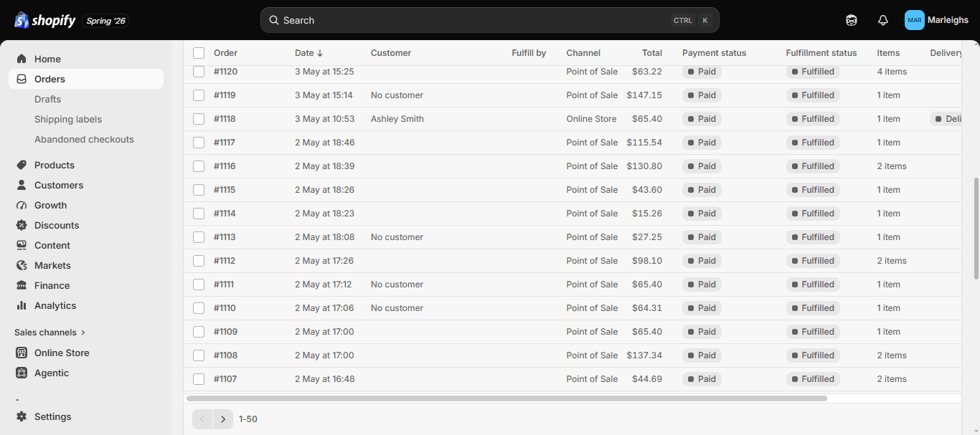
Task: Click the 4 items cell
Action: [x=892, y=72]
